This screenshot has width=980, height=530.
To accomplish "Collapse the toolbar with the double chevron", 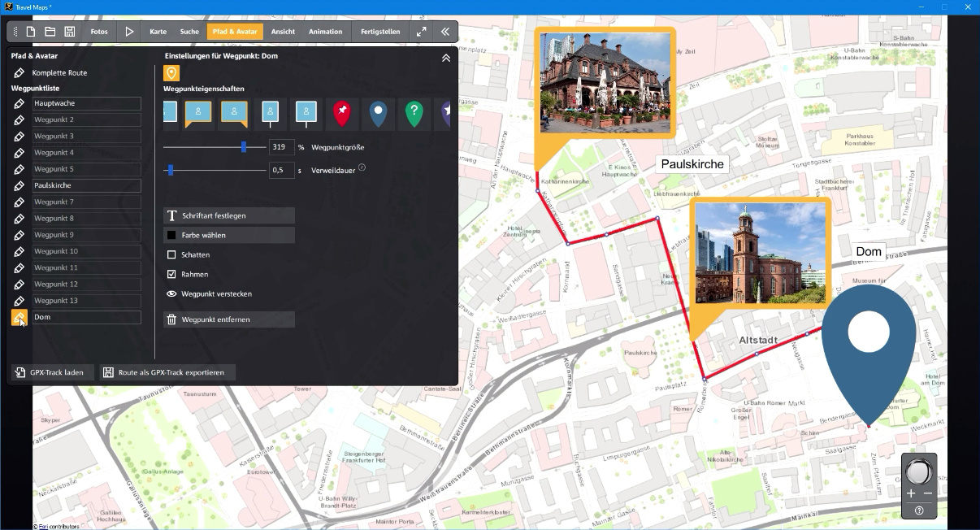I will point(444,31).
